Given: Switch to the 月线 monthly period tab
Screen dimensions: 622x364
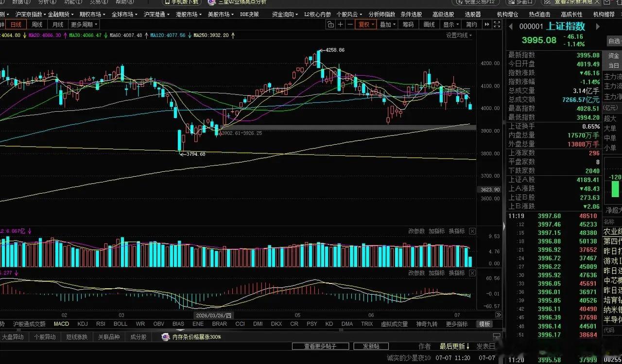Looking at the screenshot, I should click(58, 24).
